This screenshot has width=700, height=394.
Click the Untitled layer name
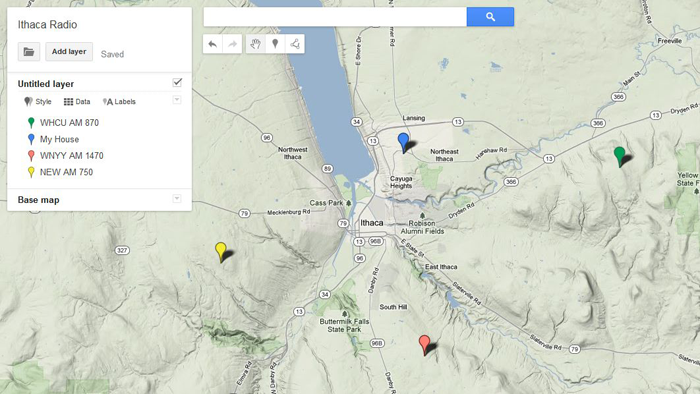(46, 84)
